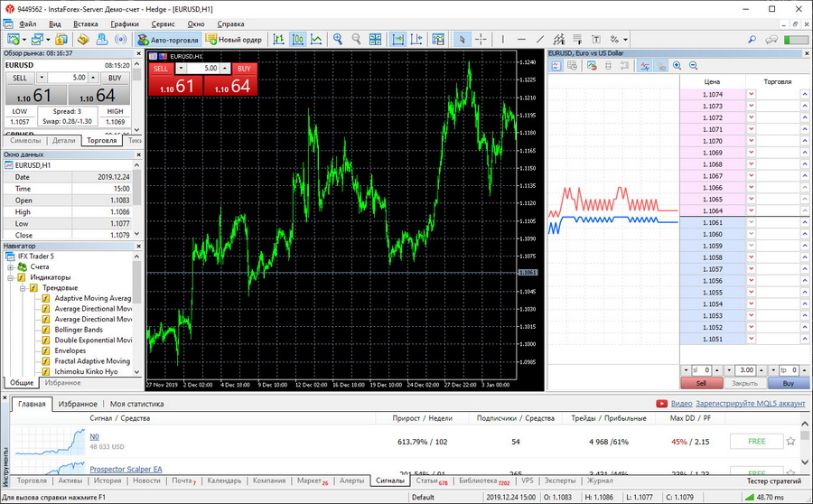This screenshot has height=504, width=813.
Task: Switch chart to line chart mode
Action: point(318,40)
